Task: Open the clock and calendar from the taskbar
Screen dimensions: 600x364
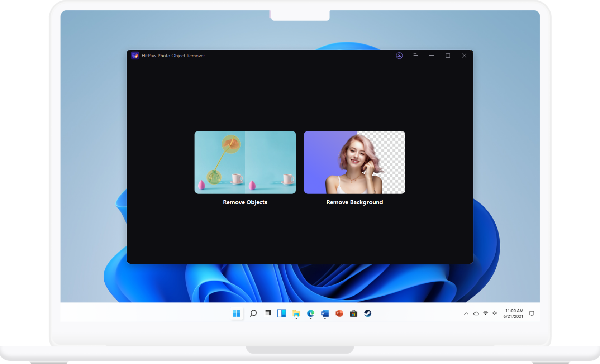Action: [x=513, y=313]
